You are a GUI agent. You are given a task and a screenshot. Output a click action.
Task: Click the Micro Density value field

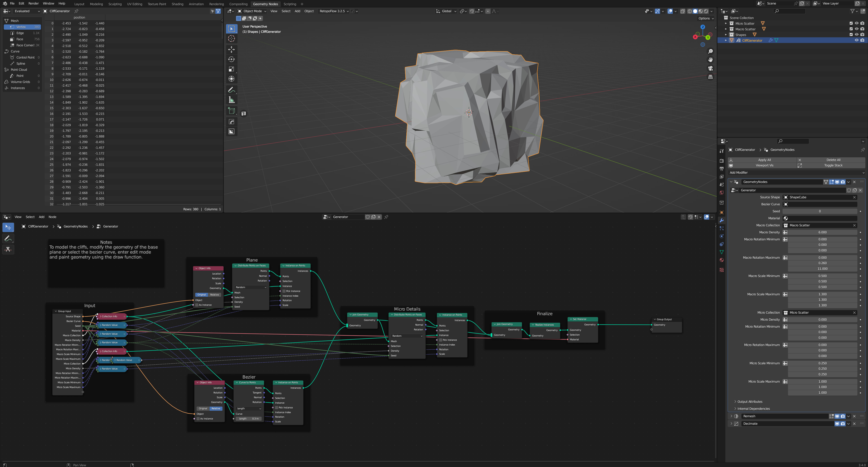click(x=822, y=320)
